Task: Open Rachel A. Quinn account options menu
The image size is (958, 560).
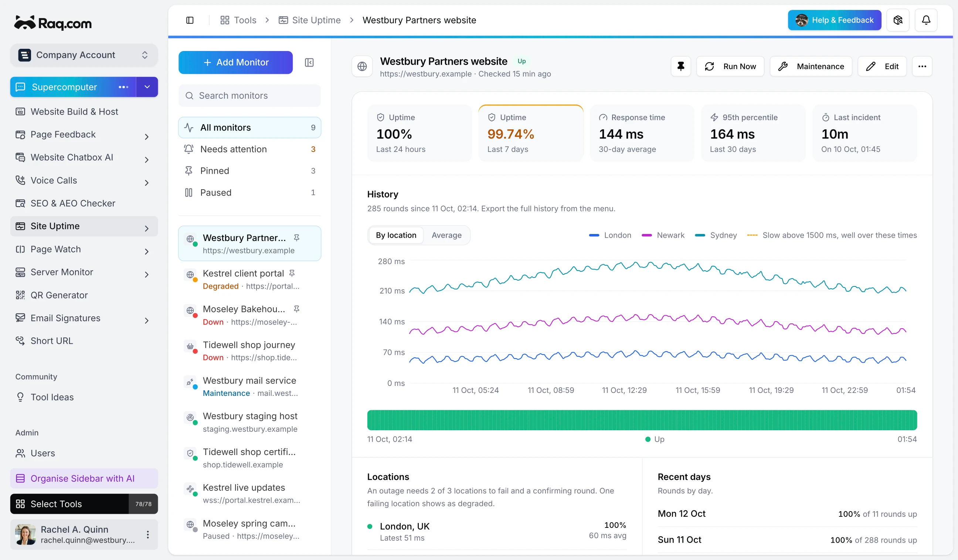Action: tap(147, 534)
